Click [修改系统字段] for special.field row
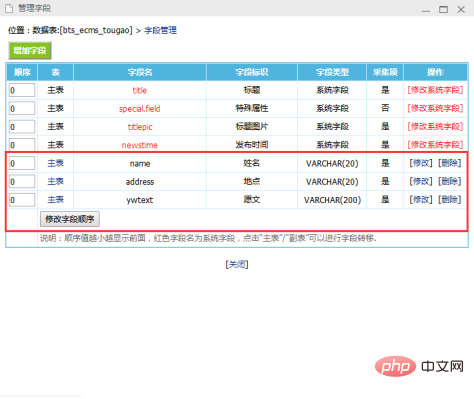The image size is (474, 399). click(x=435, y=108)
